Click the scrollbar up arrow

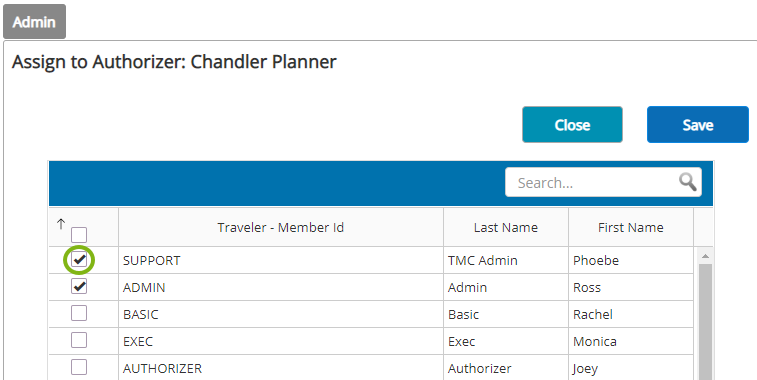pos(705,256)
